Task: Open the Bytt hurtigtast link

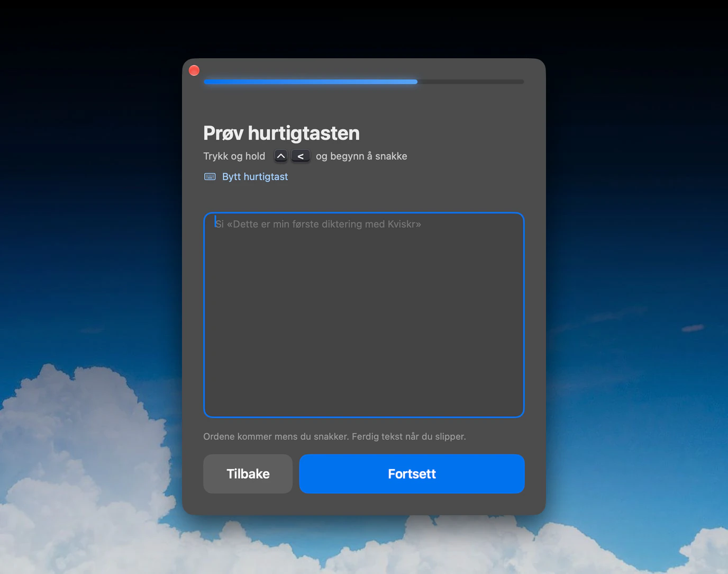Action: point(255,177)
